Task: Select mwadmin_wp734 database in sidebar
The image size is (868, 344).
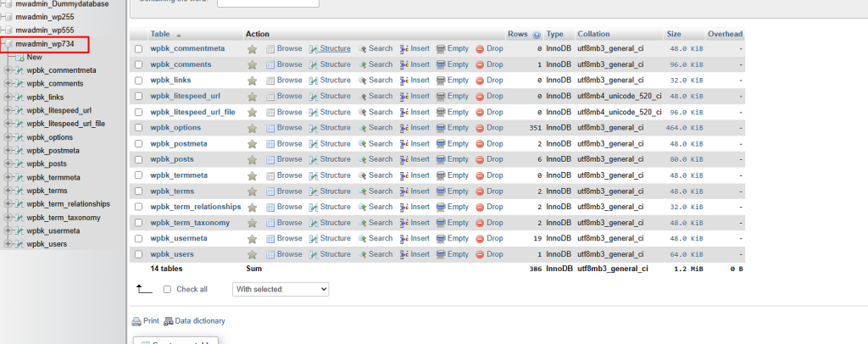Action: coord(44,43)
